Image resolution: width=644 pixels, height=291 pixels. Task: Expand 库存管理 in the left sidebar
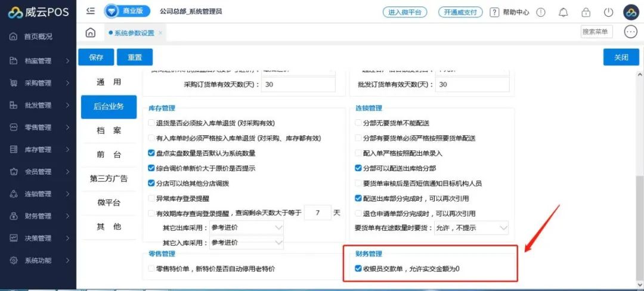(39, 150)
